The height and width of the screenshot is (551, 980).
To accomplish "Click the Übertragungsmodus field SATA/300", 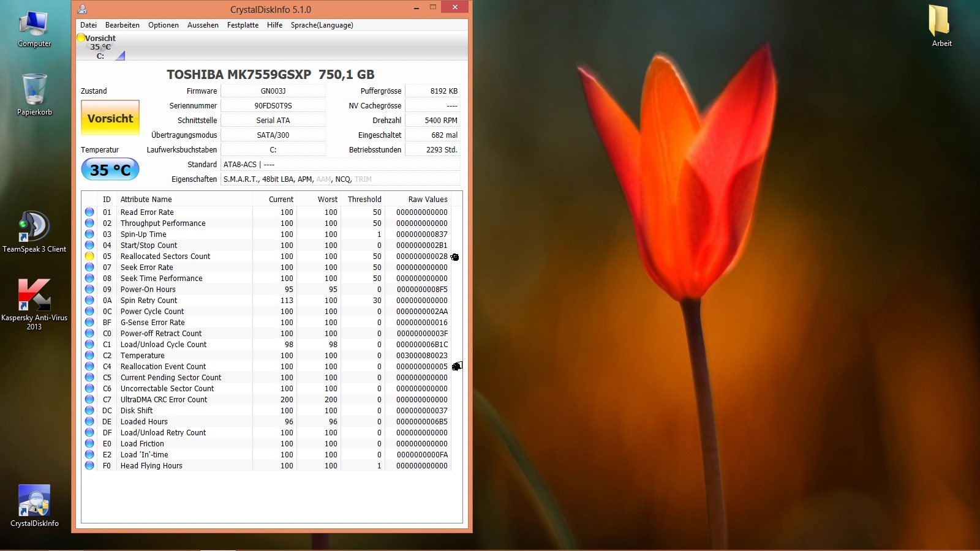I will click(x=273, y=135).
